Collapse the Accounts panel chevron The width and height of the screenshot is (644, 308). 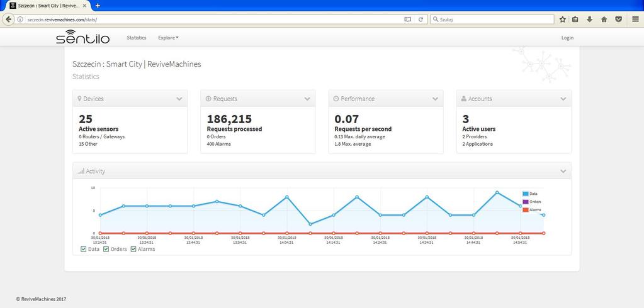click(563, 99)
